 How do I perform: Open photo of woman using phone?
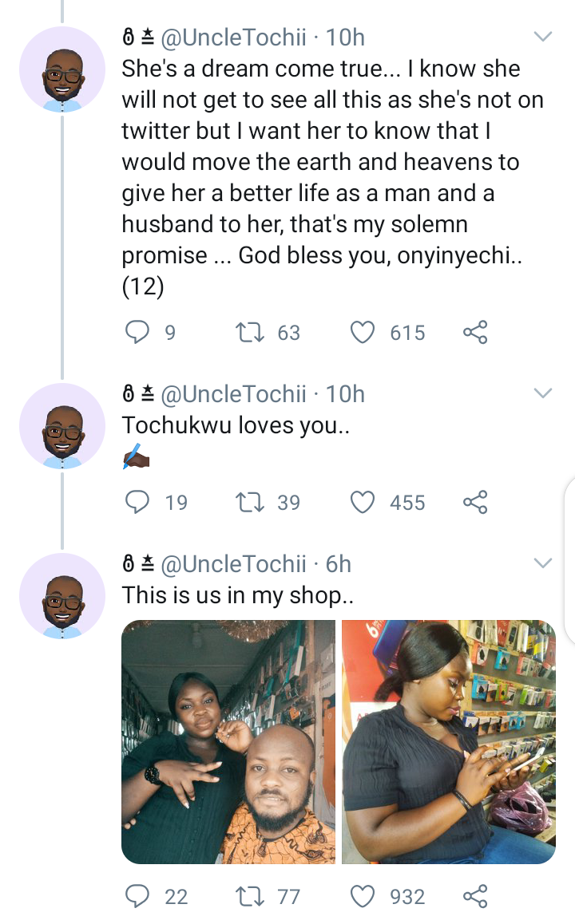coord(449,742)
